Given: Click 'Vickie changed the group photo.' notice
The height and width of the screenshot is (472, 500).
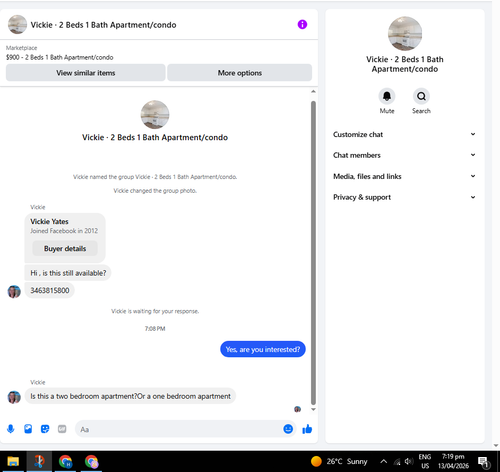Looking at the screenshot, I should (x=155, y=191).
